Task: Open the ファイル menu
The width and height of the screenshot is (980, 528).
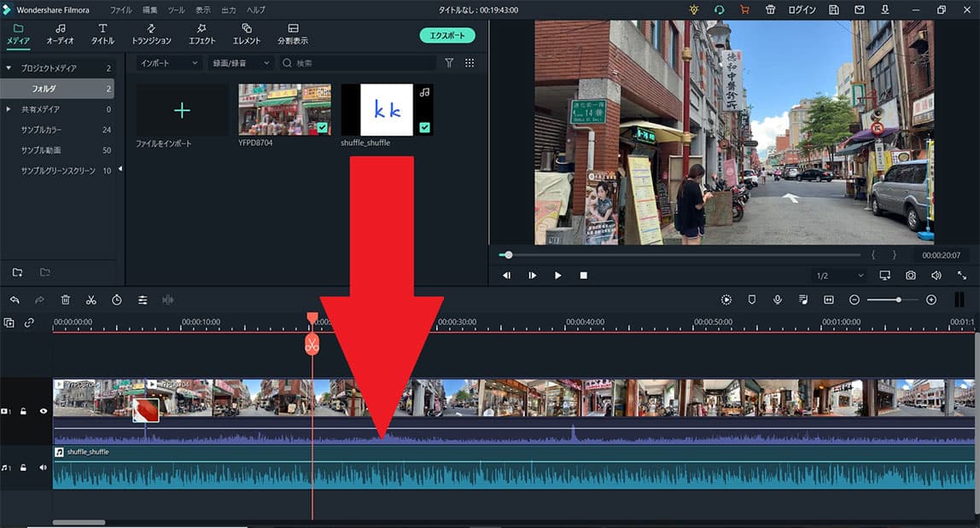Action: pyautogui.click(x=120, y=10)
